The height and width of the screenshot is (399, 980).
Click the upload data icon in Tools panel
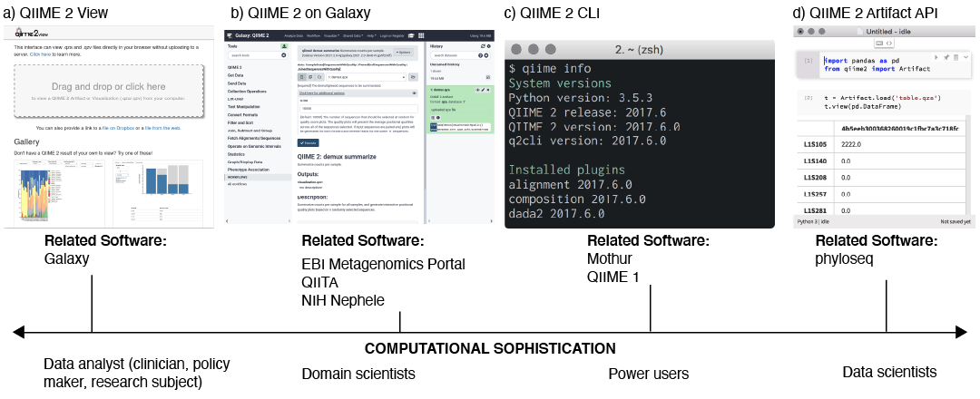285,45
